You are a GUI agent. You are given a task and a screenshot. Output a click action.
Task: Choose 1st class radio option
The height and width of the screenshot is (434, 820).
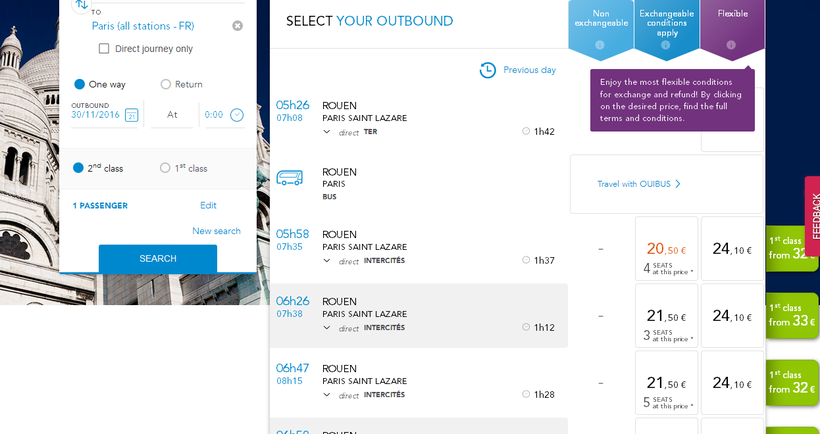165,169
